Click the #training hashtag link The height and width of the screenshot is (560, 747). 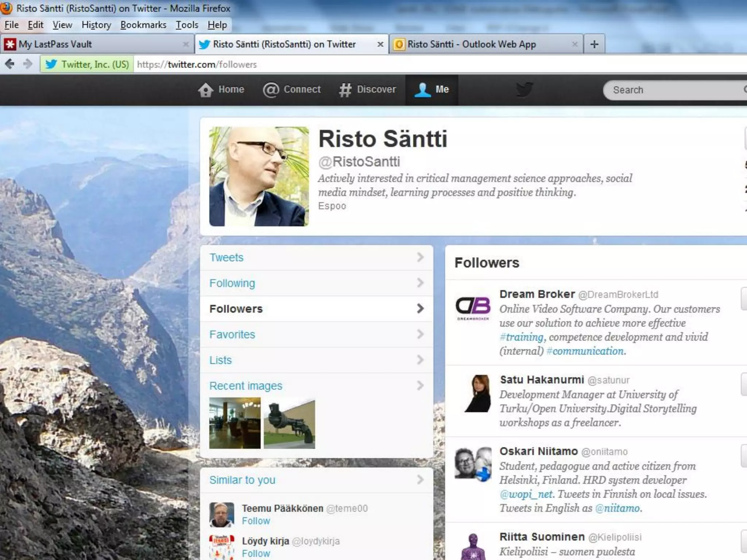point(522,337)
